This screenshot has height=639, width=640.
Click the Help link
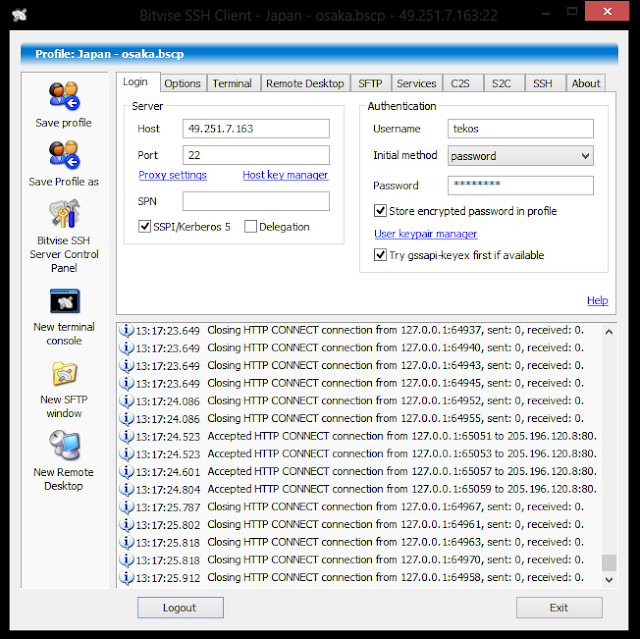(x=598, y=300)
